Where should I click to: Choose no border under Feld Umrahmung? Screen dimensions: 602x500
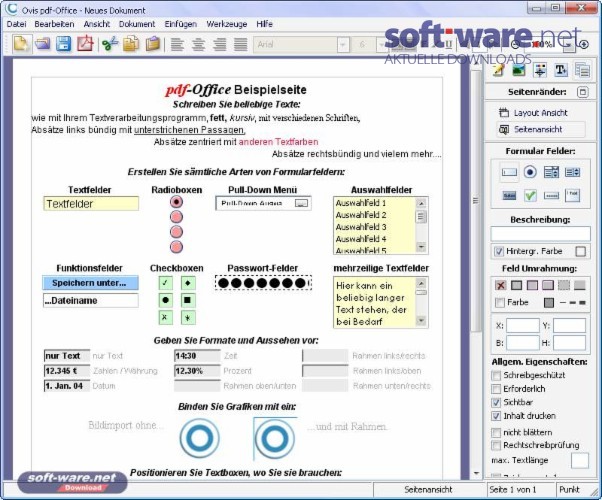tap(500, 285)
